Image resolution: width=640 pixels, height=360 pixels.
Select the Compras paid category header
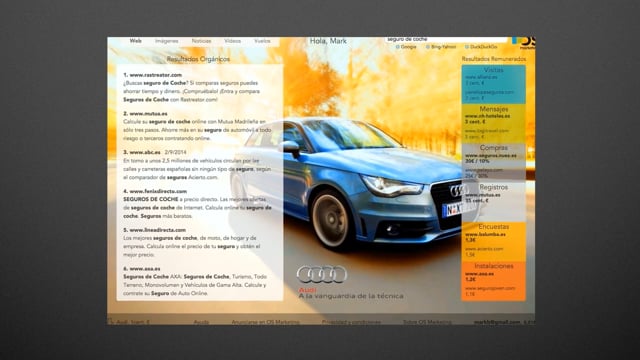coord(493,148)
